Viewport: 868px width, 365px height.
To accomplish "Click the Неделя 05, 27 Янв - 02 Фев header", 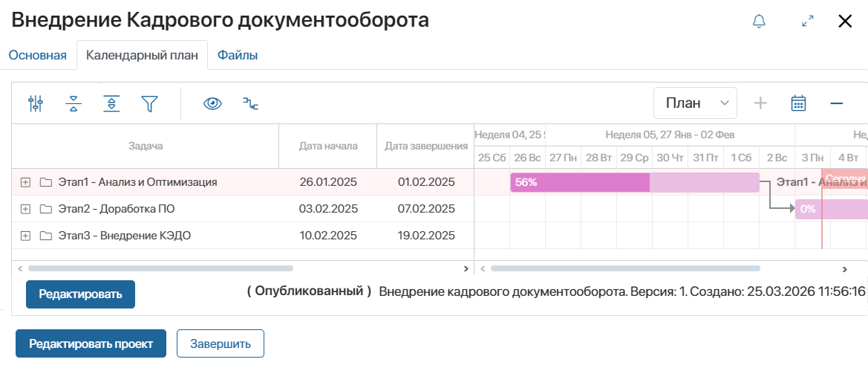I will (x=670, y=135).
